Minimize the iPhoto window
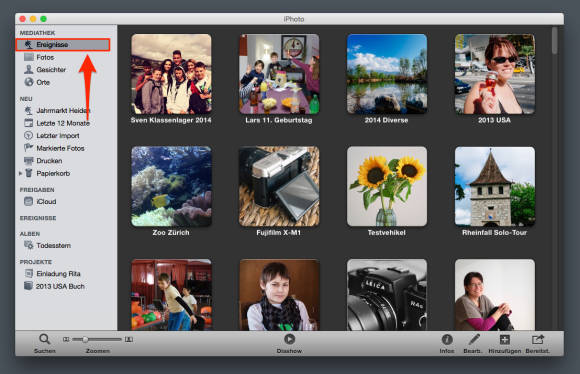 pos(33,19)
